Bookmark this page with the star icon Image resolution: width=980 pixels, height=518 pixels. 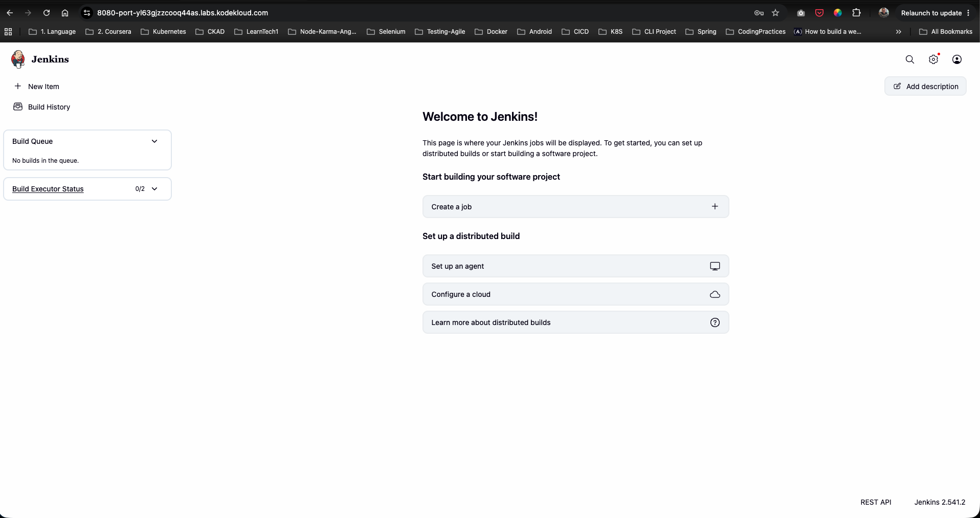(x=775, y=13)
